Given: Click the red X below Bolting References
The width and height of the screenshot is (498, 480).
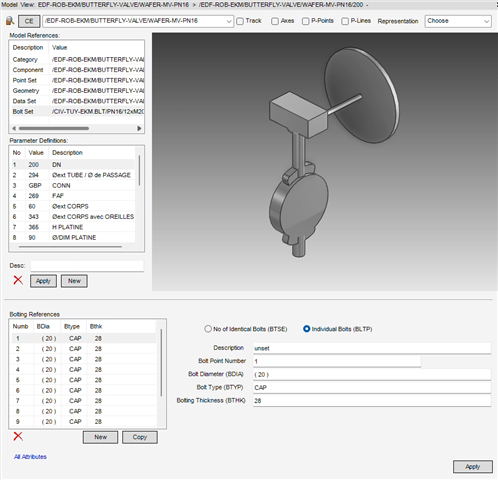Looking at the screenshot, I should (x=18, y=436).
